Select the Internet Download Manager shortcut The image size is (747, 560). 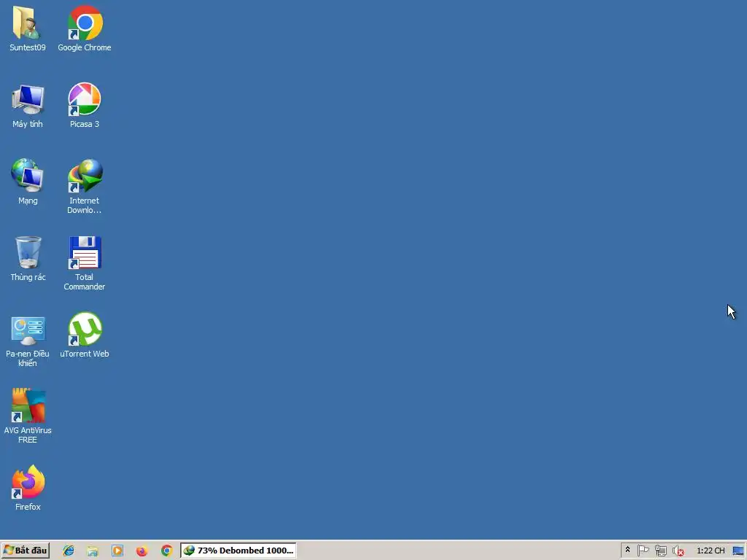(85, 187)
